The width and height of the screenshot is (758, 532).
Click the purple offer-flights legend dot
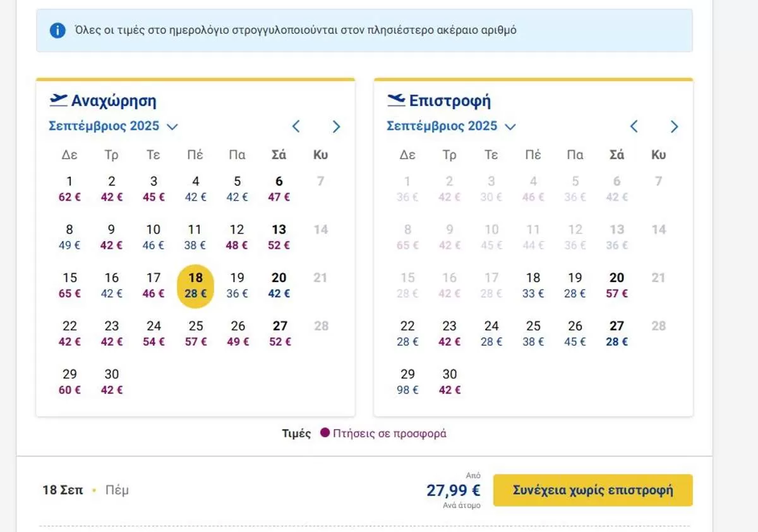pyautogui.click(x=325, y=433)
